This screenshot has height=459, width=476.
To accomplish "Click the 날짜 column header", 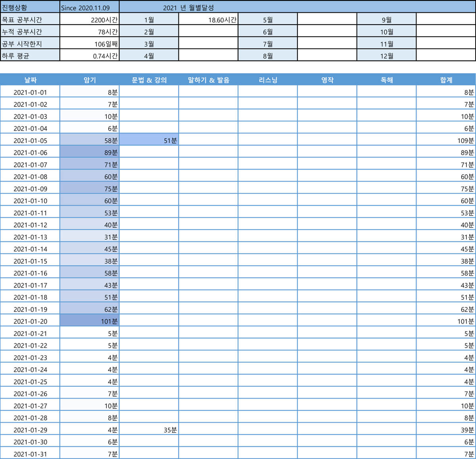I will [x=30, y=79].
